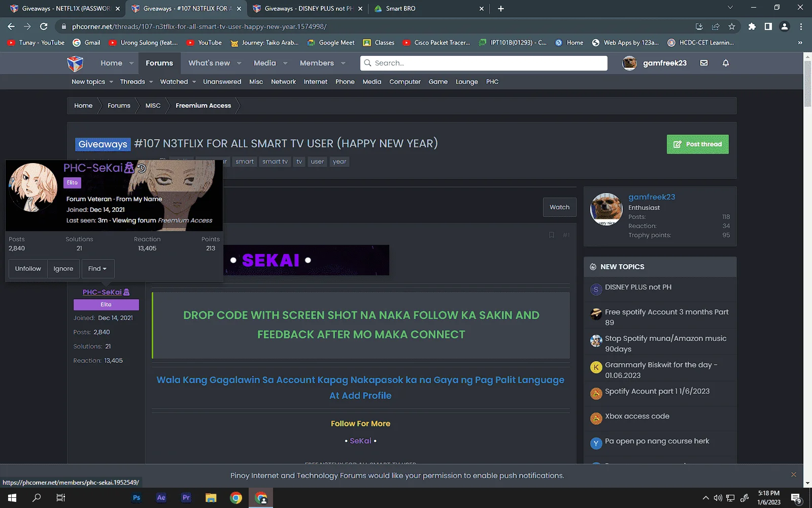Screen dimensions: 812x508
Task: Open the inbox envelope icon
Action: 704,63
